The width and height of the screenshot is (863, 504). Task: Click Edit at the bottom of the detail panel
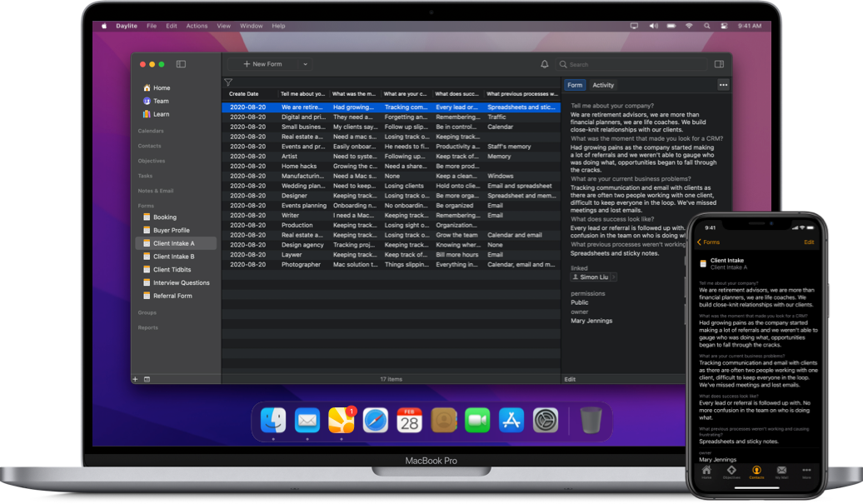coord(570,380)
